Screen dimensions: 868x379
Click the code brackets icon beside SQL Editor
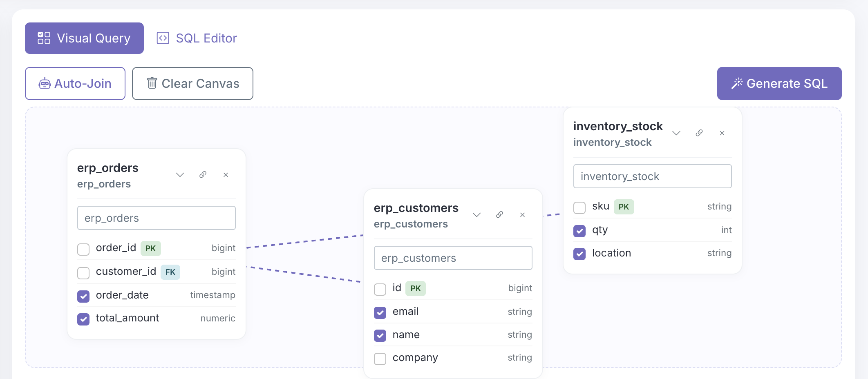tap(163, 38)
